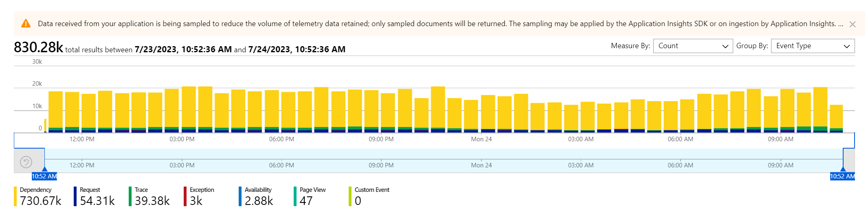The image size is (868, 218).
Task: Click Mon 24 on the range selector axis
Action: pyautogui.click(x=481, y=165)
